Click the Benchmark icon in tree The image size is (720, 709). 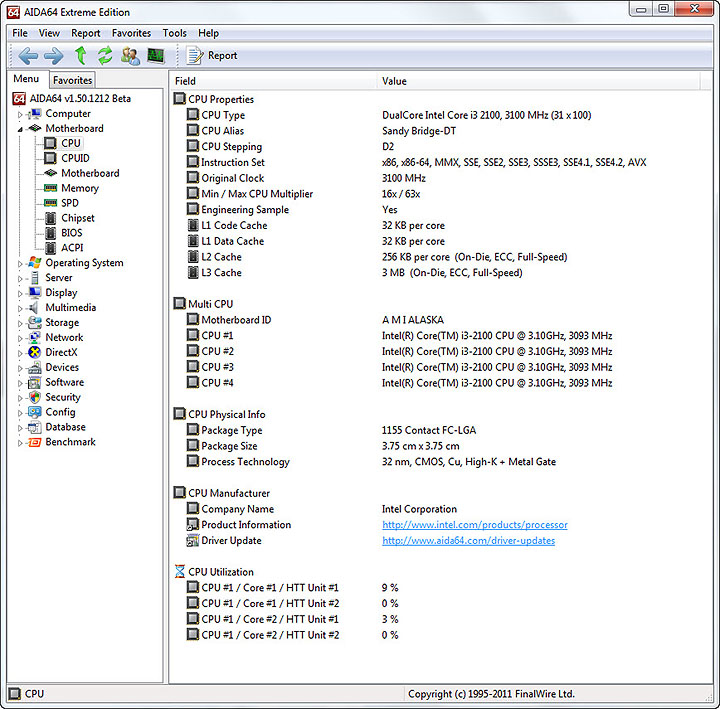pos(34,442)
